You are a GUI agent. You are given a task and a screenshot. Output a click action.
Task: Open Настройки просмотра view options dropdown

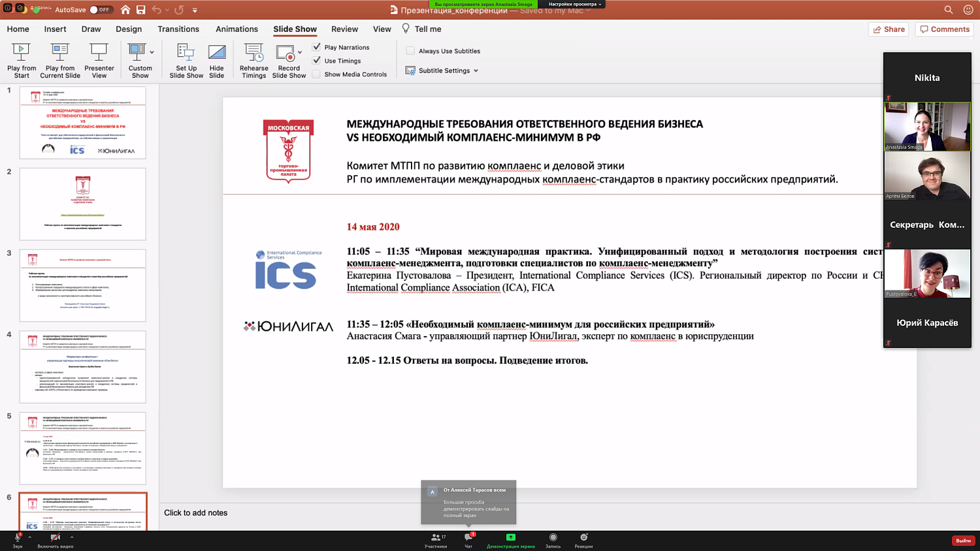point(575,4)
